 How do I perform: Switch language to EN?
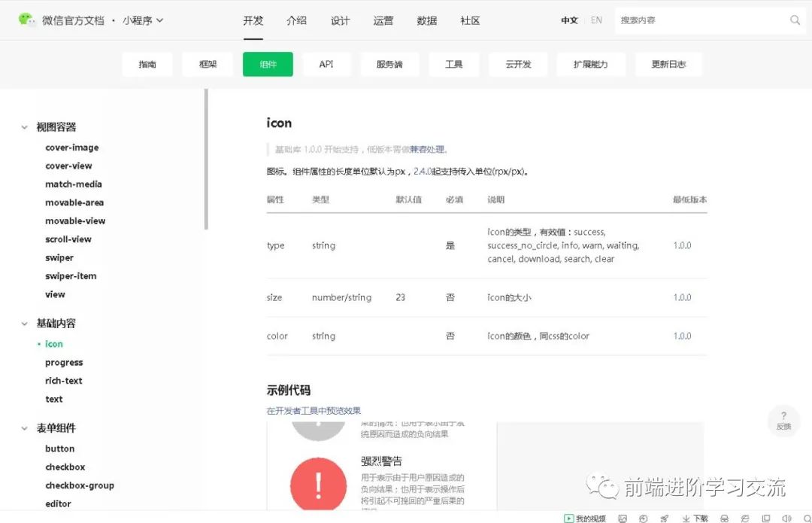coord(596,20)
